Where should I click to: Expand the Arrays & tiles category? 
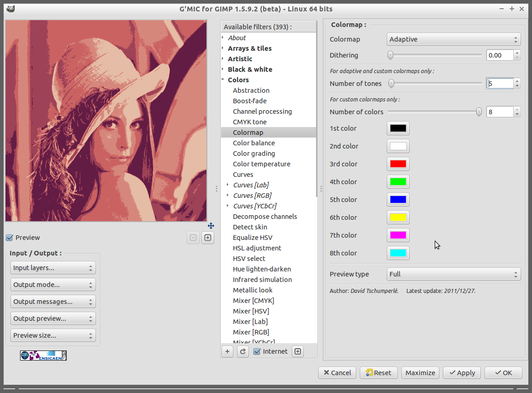point(223,48)
